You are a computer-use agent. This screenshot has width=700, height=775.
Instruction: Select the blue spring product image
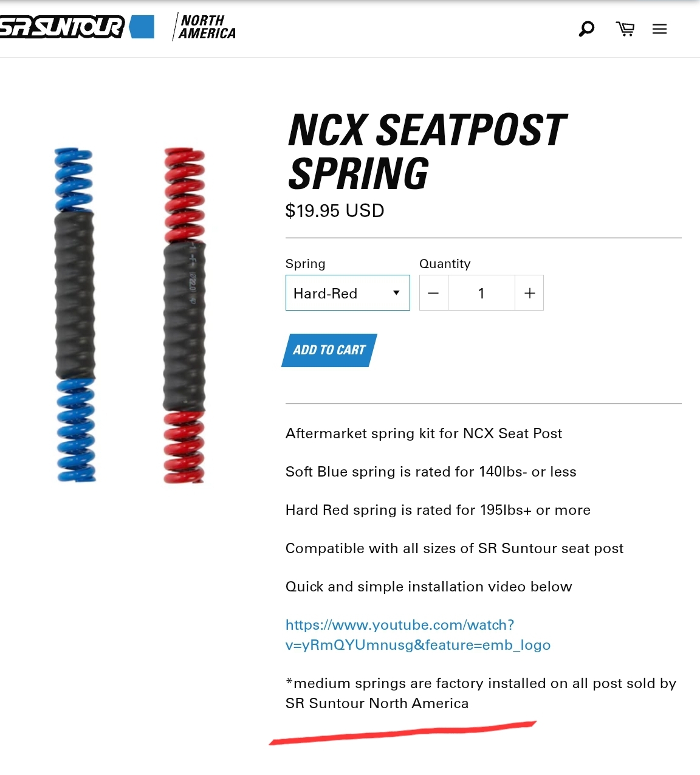(75, 315)
